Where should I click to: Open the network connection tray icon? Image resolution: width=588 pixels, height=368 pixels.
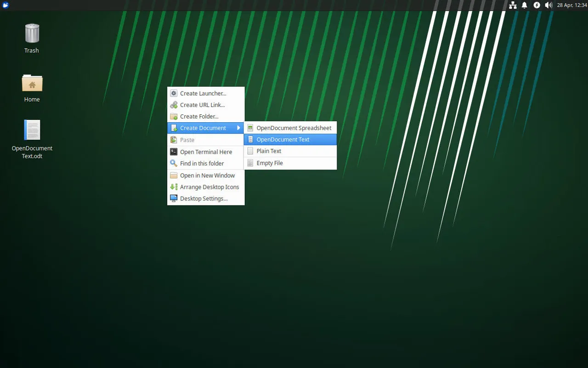click(x=513, y=5)
